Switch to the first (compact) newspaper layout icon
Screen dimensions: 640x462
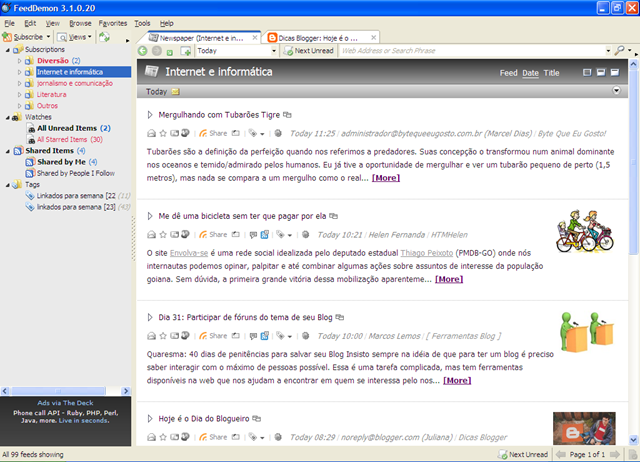point(587,73)
